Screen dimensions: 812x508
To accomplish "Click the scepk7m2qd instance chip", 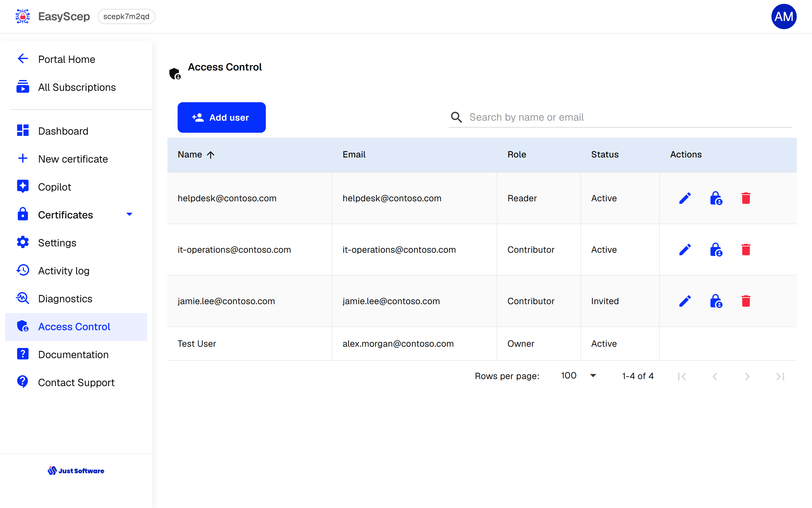I will 126,17.
